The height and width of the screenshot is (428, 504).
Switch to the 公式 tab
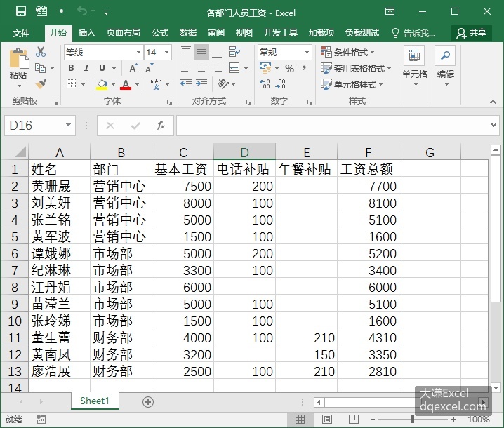(160, 33)
